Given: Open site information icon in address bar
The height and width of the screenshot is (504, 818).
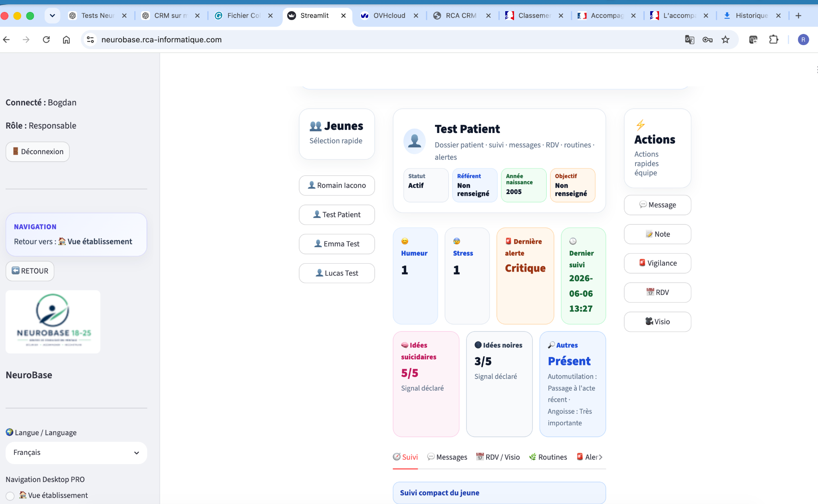Looking at the screenshot, I should click(91, 40).
